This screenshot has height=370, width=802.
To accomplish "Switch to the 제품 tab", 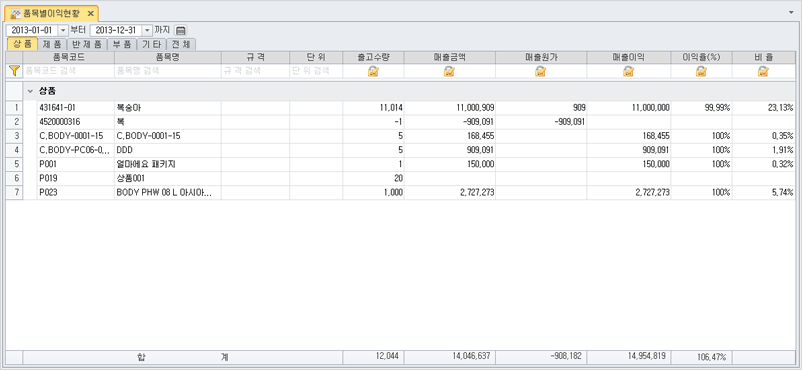I will point(53,44).
